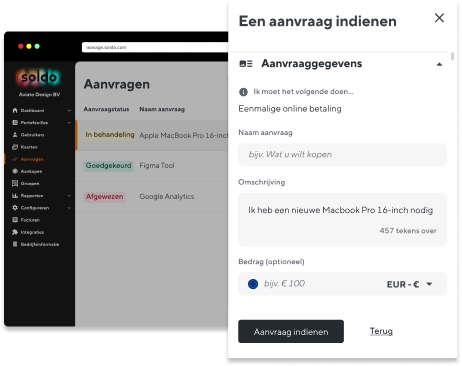Select the Aanvragen menu item

(x=28, y=159)
